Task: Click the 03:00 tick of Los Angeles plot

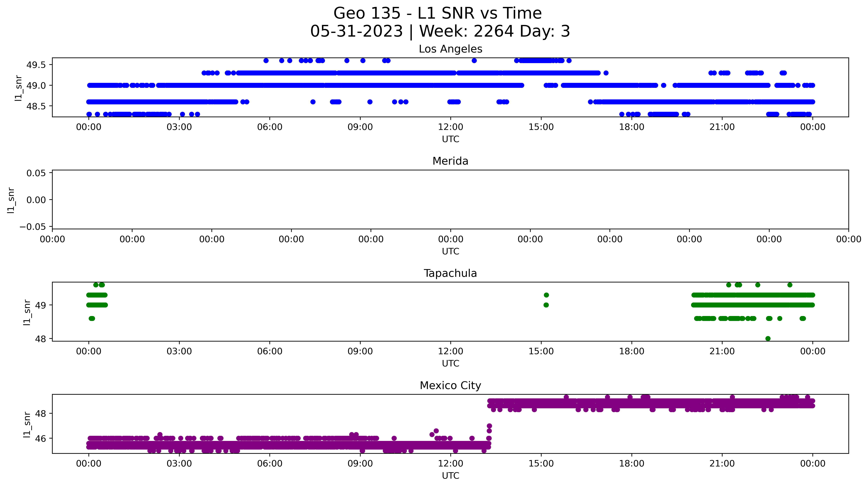Action: (x=179, y=127)
